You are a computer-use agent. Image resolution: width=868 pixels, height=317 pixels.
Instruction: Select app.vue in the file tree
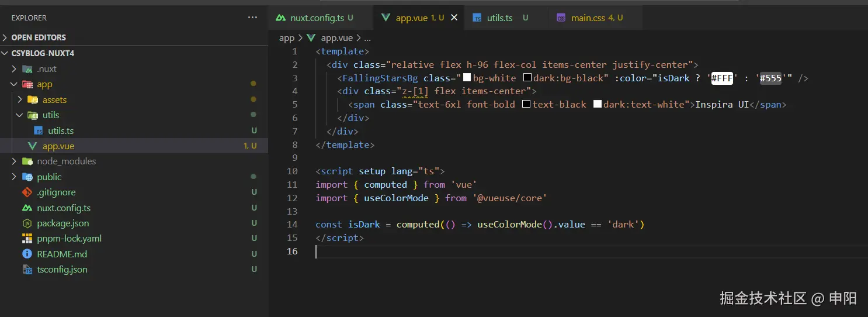(x=134, y=146)
